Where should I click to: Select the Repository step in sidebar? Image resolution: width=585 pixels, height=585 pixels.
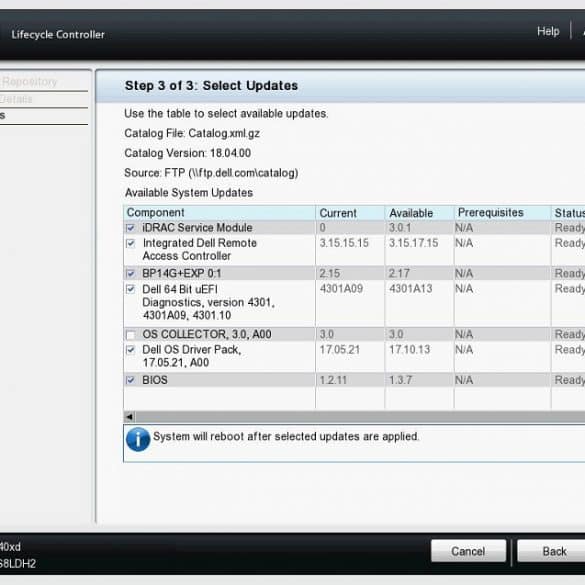tap(29, 81)
